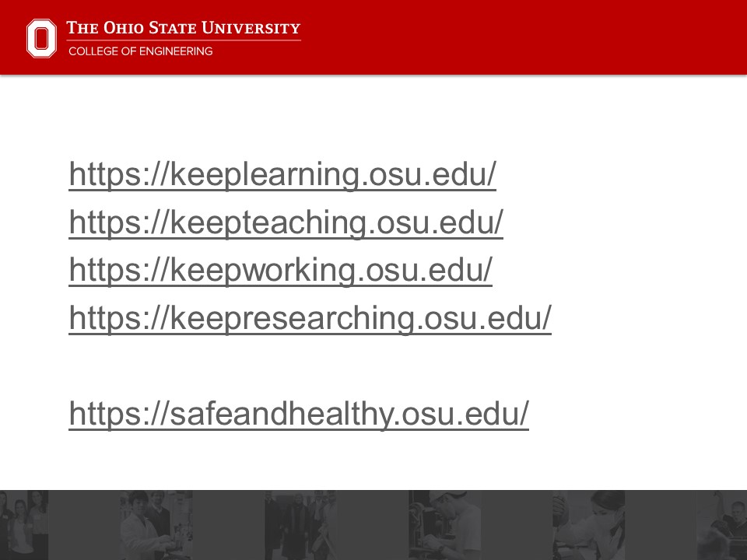Image resolution: width=747 pixels, height=560 pixels.
Task: Click the Ohio State block O logo
Action: click(x=41, y=38)
